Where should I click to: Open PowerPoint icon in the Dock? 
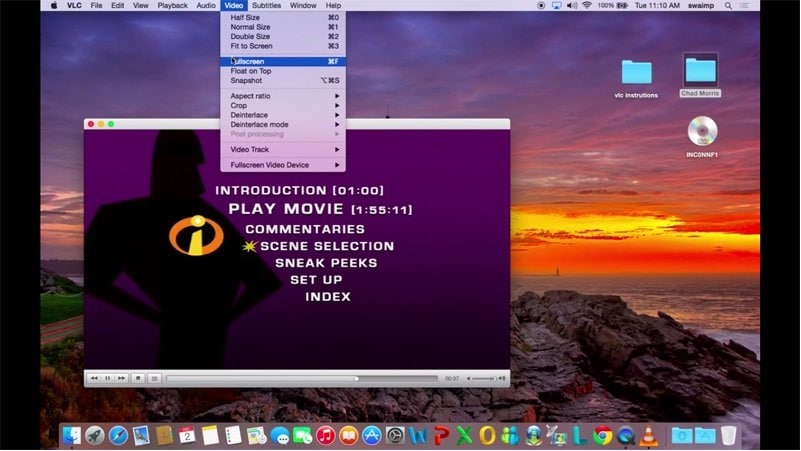pos(441,436)
